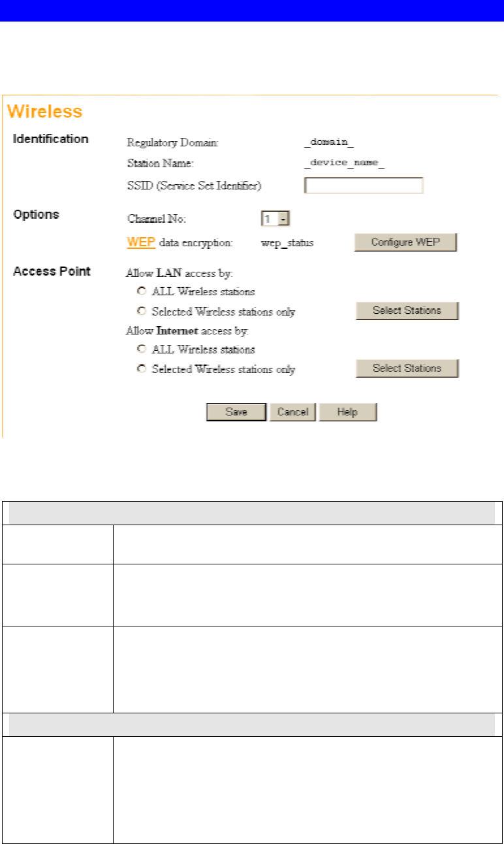Open the Channel No dropdown
This screenshot has width=504, height=844.
tap(276, 219)
